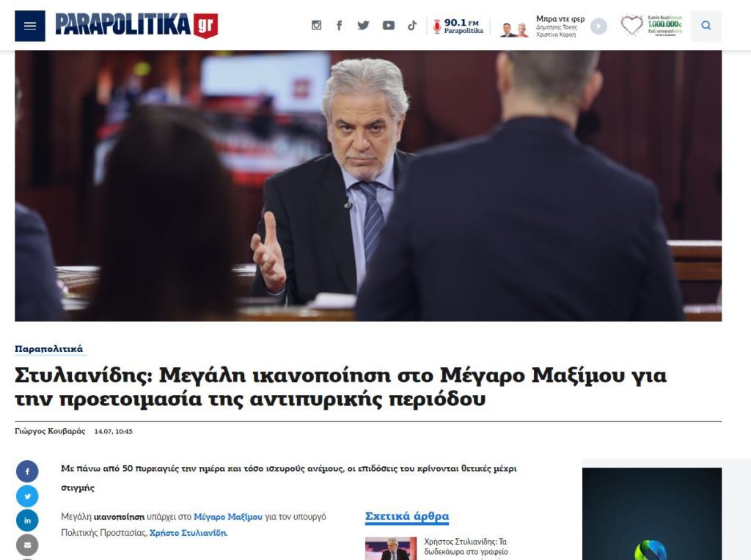Share article on LinkedIn
Viewport: 751px width, 560px height.
click(x=27, y=520)
